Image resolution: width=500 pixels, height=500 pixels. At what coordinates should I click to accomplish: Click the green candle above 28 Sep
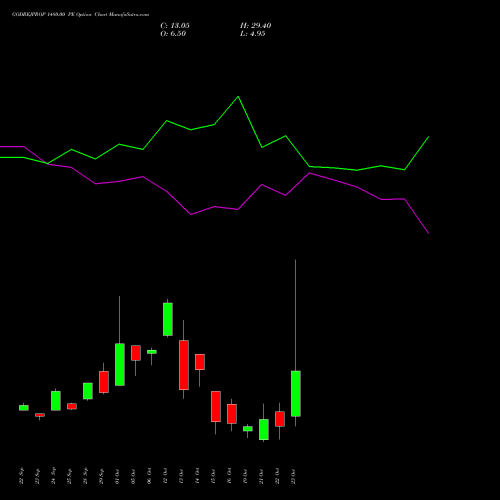pyautogui.click(x=88, y=391)
